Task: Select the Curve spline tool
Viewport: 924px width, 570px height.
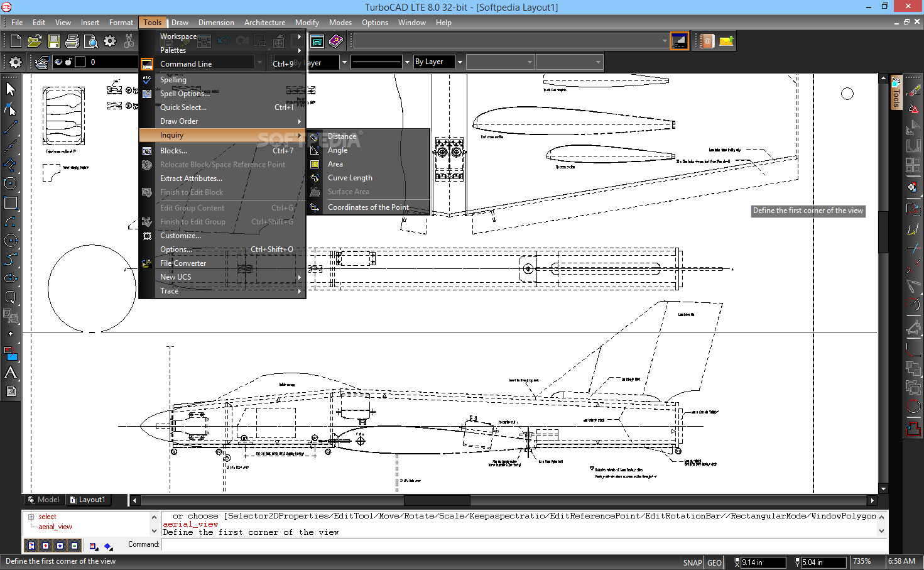Action: click(11, 259)
